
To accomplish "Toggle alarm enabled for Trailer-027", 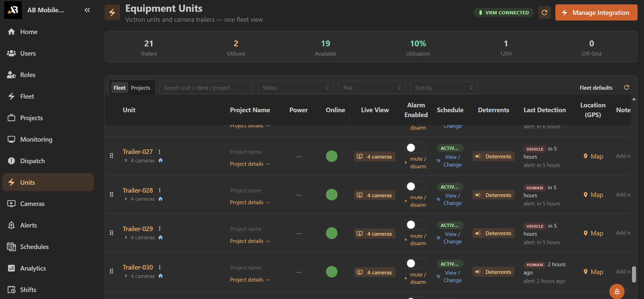I will click(416, 148).
